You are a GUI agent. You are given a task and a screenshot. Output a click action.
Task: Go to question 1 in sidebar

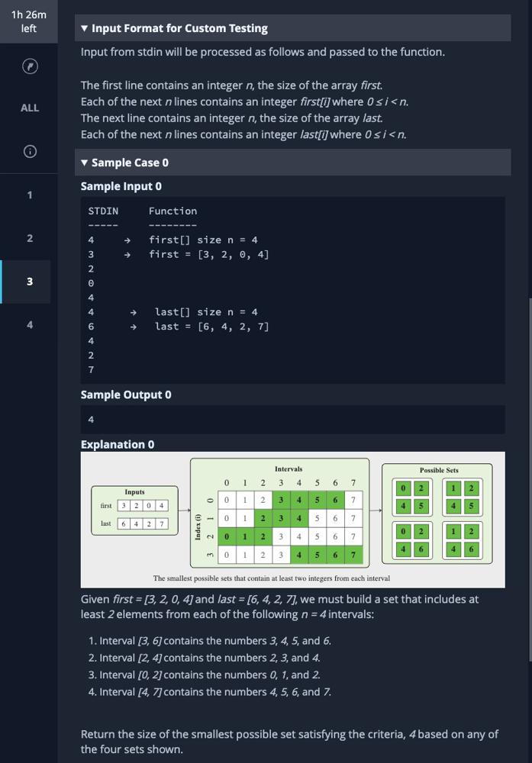point(29,195)
